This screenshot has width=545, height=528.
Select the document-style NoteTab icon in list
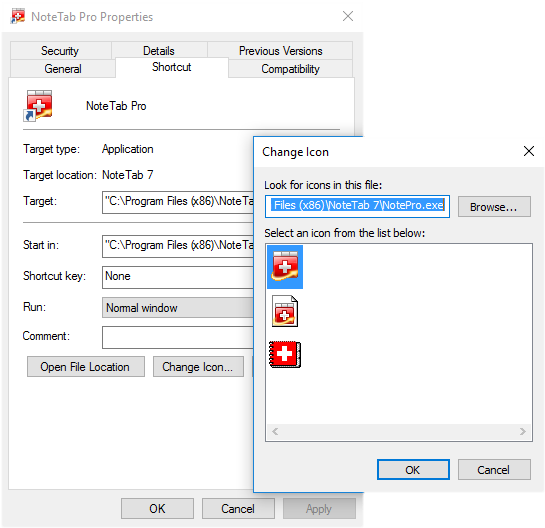click(285, 311)
